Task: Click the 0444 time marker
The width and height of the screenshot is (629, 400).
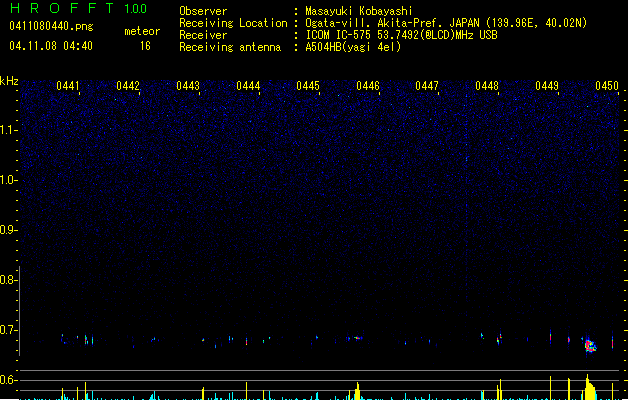Action: pos(248,86)
